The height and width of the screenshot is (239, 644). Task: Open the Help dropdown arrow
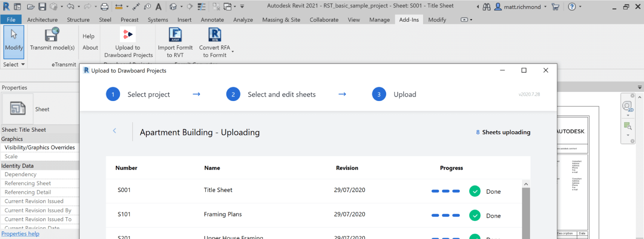pyautogui.click(x=580, y=7)
